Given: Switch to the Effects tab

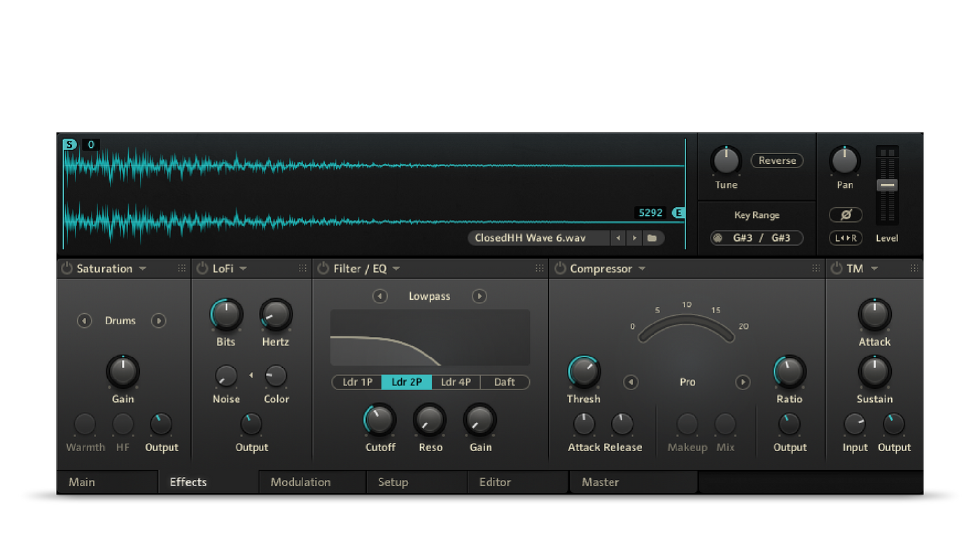Looking at the screenshot, I should (x=209, y=482).
